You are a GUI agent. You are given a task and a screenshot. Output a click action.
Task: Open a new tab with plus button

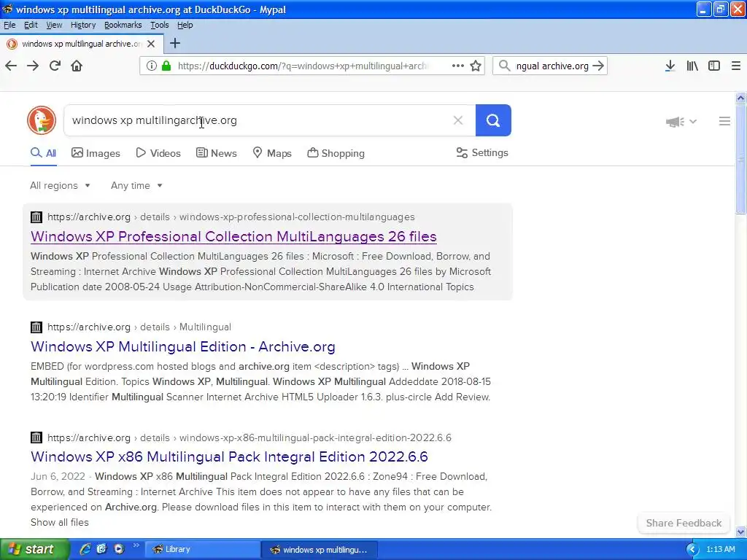[x=175, y=43]
